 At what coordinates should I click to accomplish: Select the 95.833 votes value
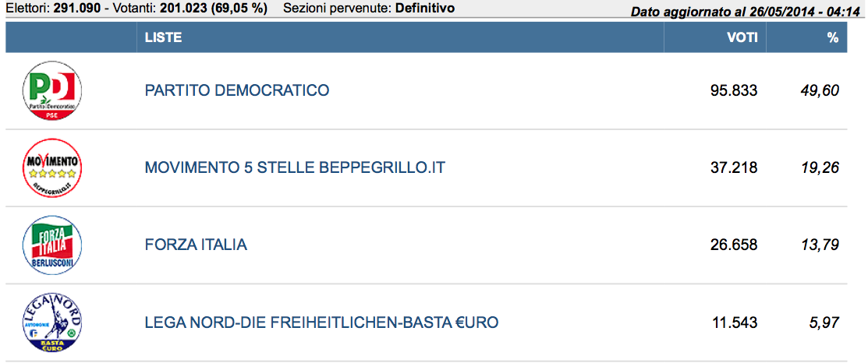coord(734,90)
